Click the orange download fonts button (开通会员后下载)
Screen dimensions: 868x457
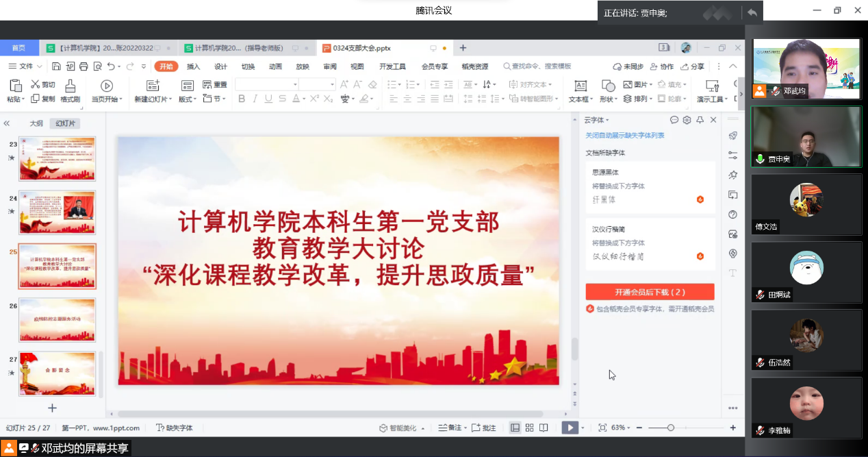[650, 292]
